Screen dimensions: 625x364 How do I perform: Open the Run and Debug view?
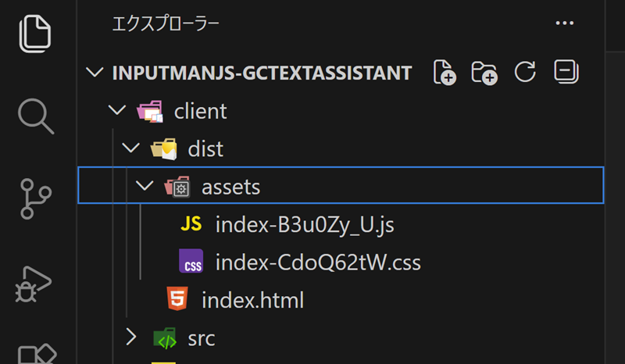coord(34,284)
